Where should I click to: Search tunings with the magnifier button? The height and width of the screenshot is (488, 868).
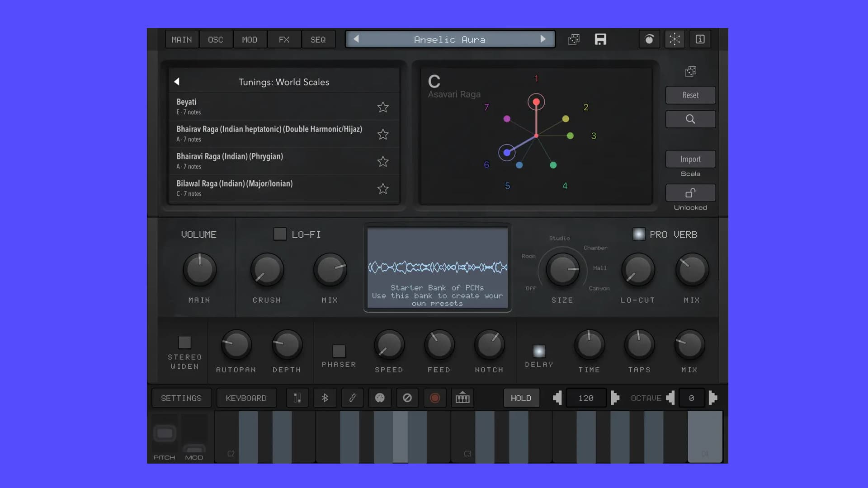coord(690,119)
